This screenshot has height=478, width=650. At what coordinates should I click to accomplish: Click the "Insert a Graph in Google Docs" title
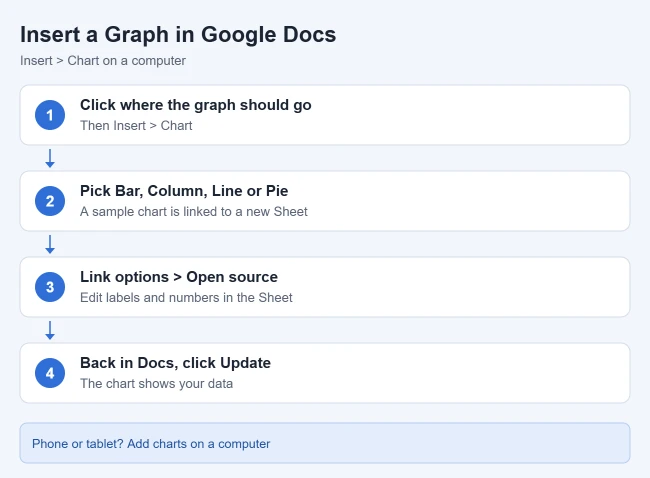[178, 34]
